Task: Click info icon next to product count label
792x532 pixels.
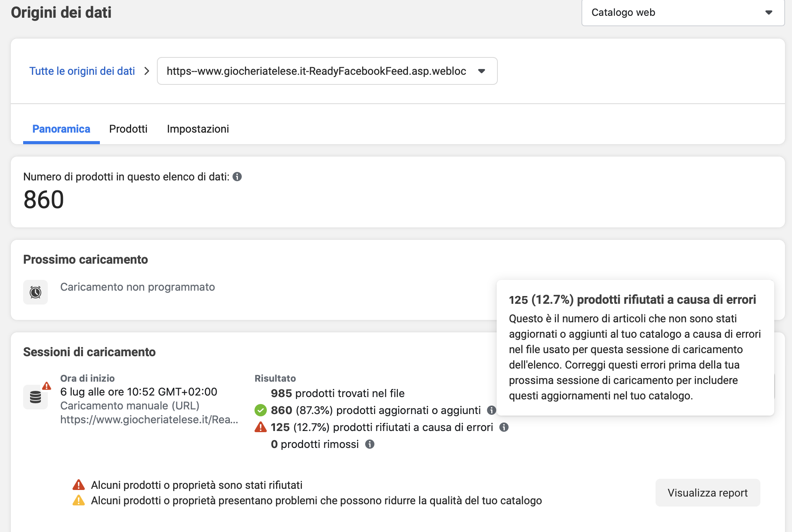Action: pyautogui.click(x=237, y=177)
